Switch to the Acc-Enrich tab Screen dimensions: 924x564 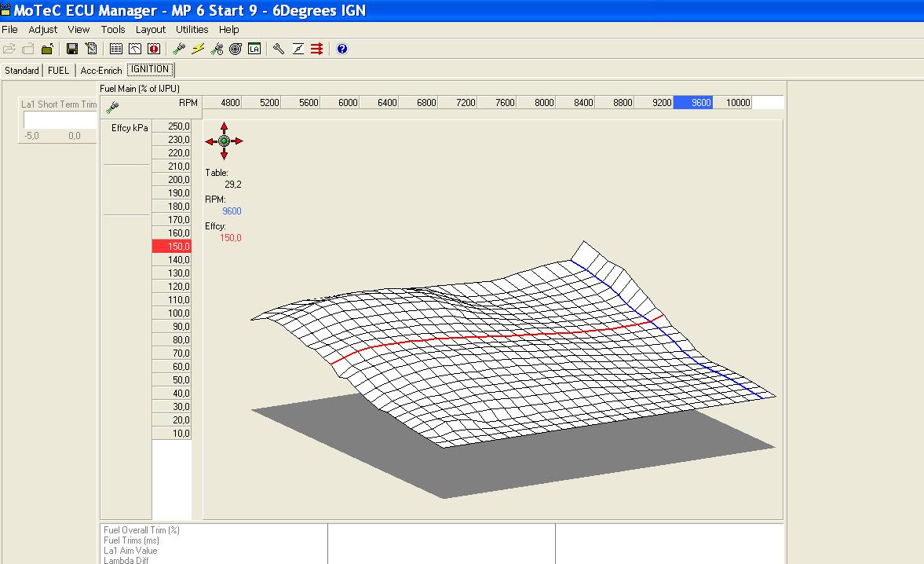coord(101,71)
